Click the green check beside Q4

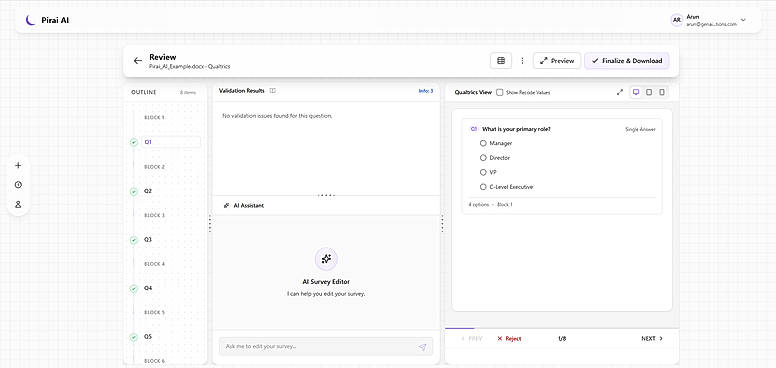(134, 288)
